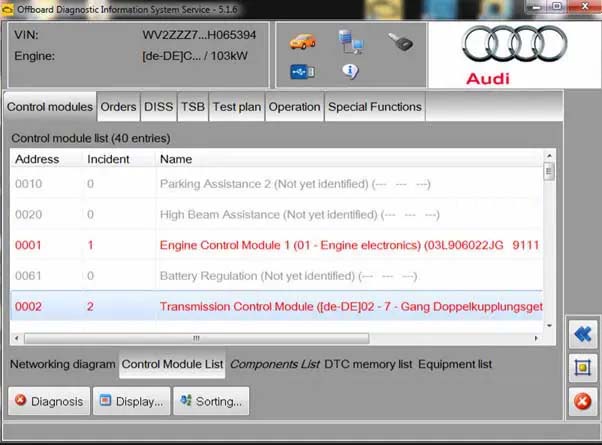Click the blue double-arrow back icon
The height and width of the screenshot is (445, 602).
(583, 334)
